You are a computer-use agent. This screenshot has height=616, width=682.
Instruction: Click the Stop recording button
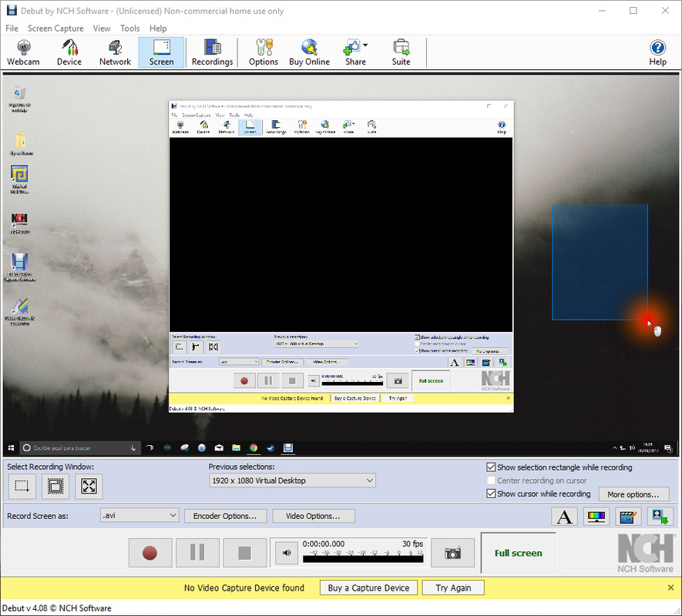click(245, 553)
